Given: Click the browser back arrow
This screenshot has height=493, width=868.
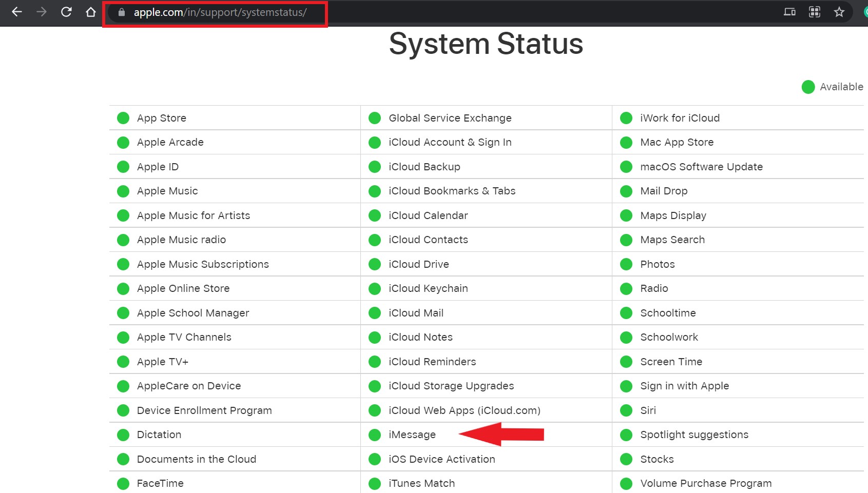Looking at the screenshot, I should (16, 12).
